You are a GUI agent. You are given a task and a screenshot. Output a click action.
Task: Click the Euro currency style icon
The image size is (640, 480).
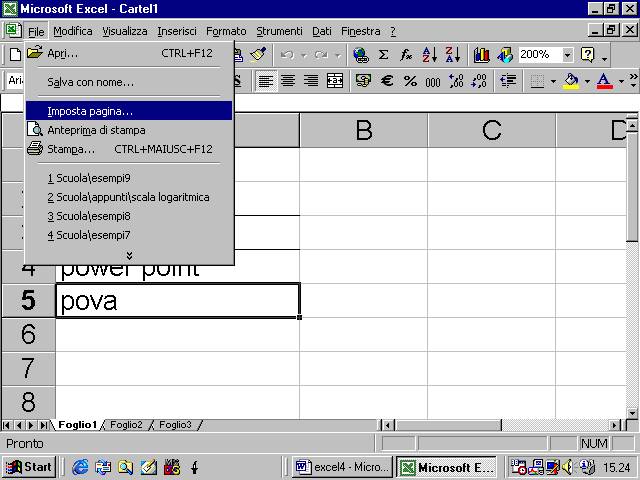coord(386,81)
